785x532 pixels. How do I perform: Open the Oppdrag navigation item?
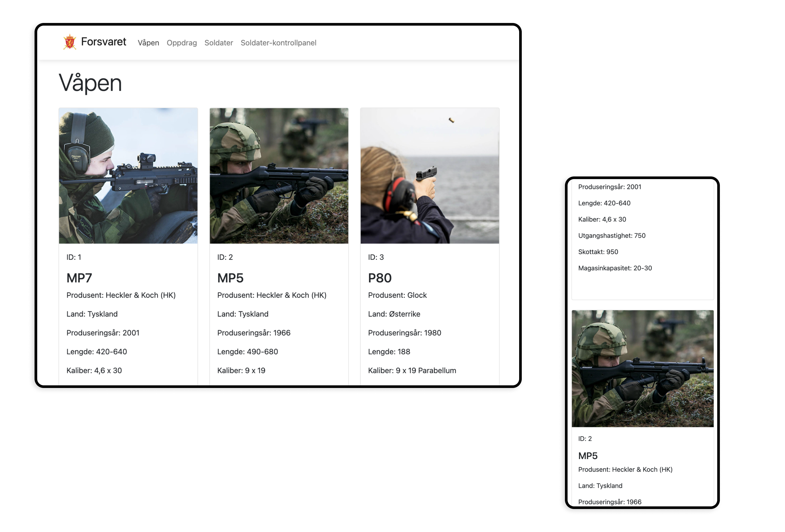182,43
